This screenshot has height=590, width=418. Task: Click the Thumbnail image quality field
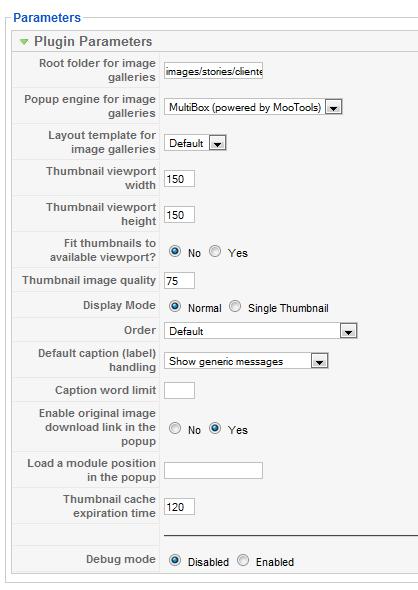point(179,281)
